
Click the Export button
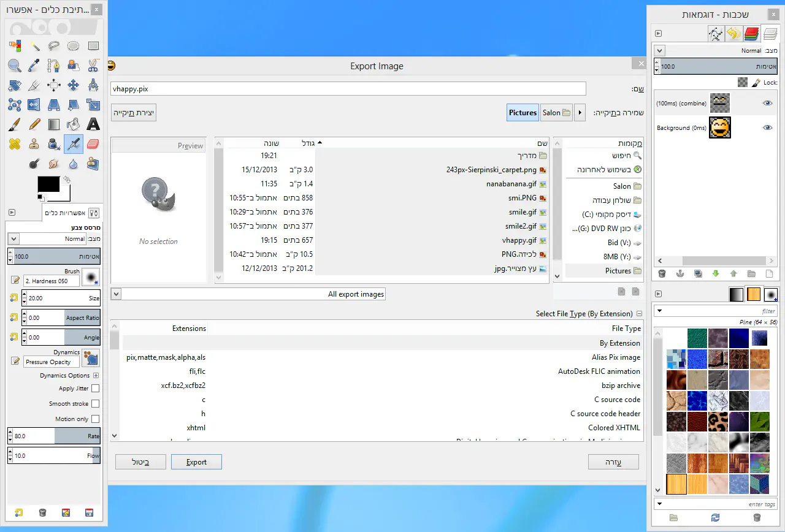(x=196, y=462)
